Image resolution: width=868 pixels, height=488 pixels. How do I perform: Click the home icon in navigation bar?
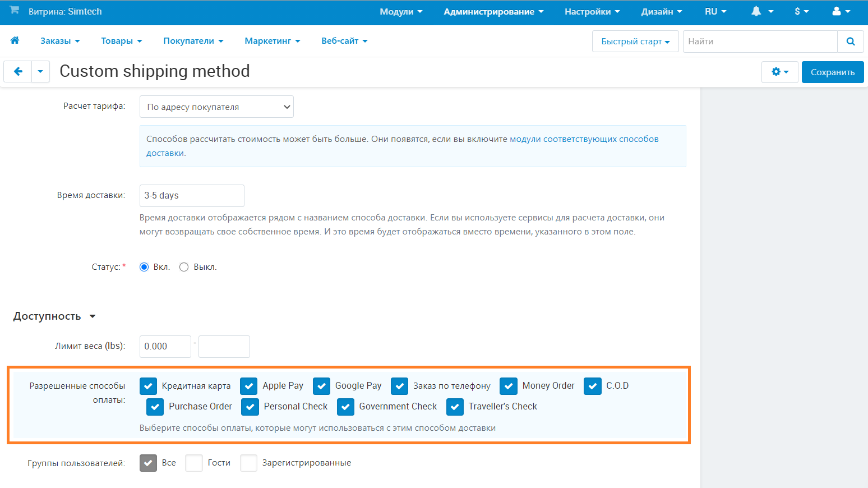point(15,40)
